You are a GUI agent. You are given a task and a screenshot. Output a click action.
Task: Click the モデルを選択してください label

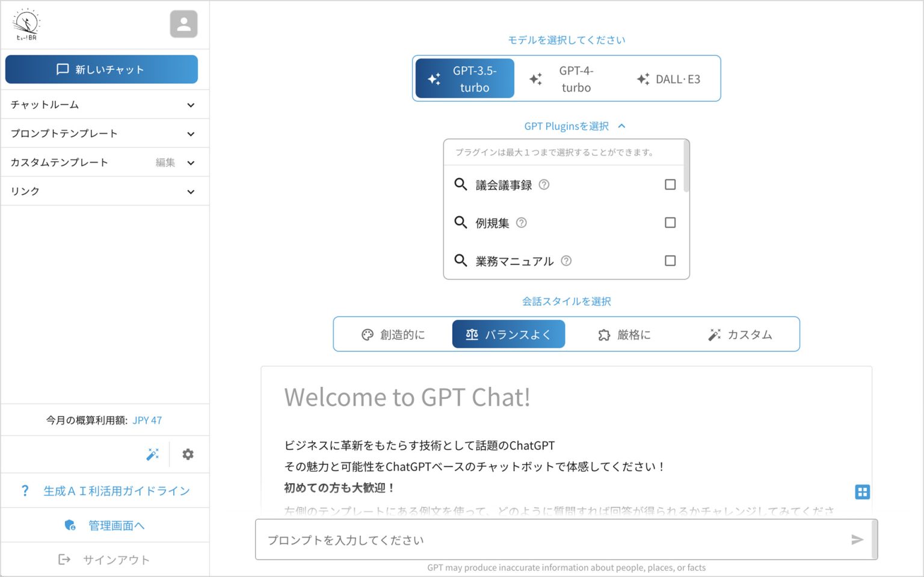click(567, 40)
